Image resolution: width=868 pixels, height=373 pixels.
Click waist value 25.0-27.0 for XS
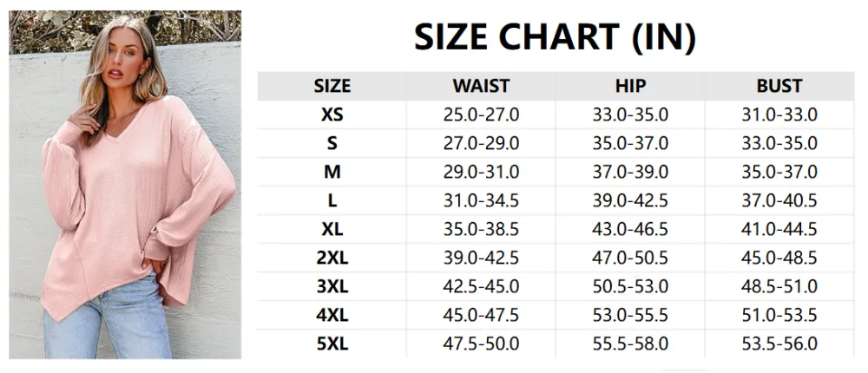pyautogui.click(x=481, y=115)
